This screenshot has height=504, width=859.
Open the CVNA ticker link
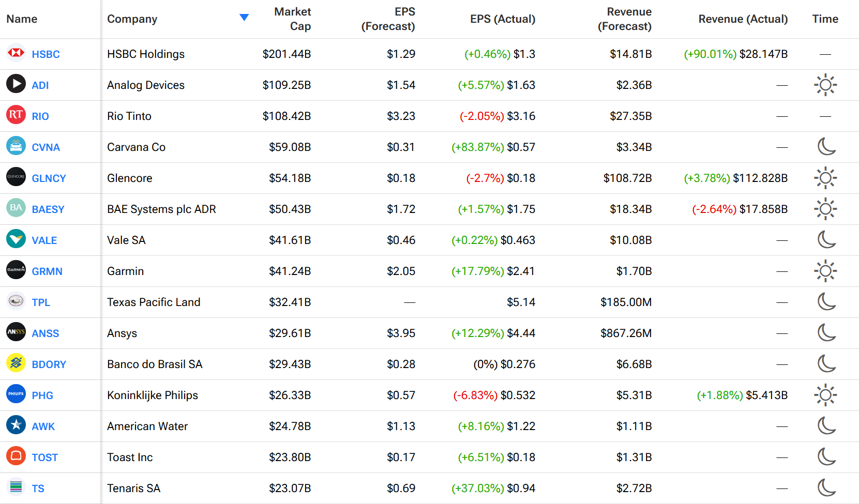point(46,147)
